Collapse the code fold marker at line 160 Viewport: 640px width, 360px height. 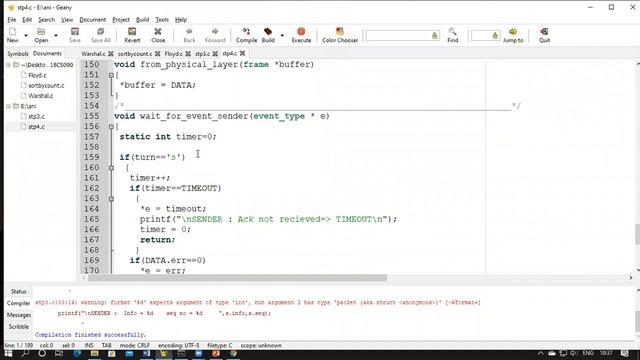tap(111, 168)
